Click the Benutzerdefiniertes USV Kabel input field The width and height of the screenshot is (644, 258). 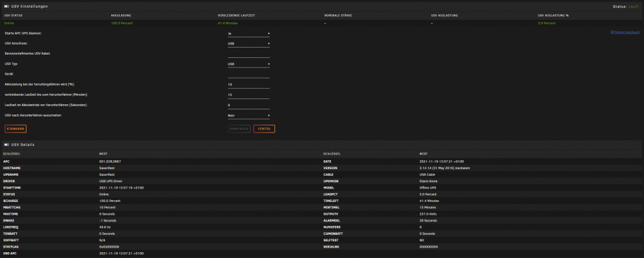(x=249, y=54)
